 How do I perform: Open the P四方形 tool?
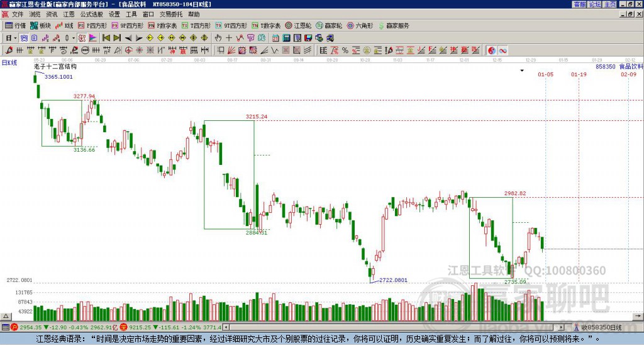(92, 25)
